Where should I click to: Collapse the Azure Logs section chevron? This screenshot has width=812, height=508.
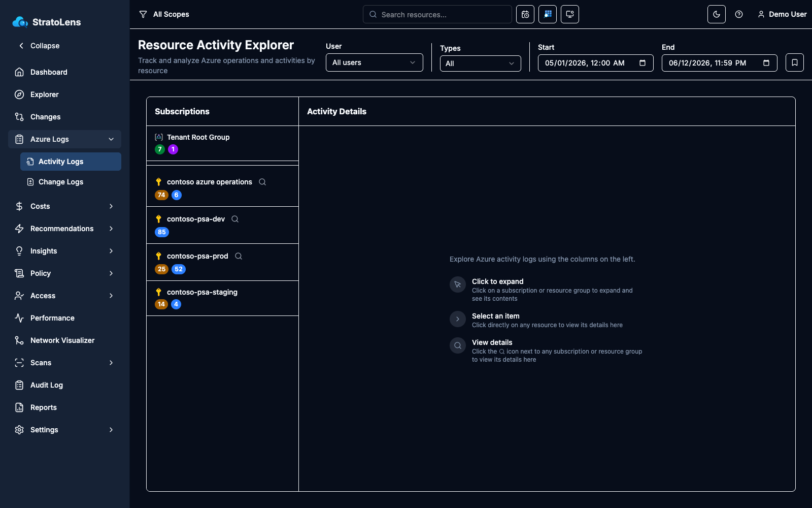[x=111, y=139]
